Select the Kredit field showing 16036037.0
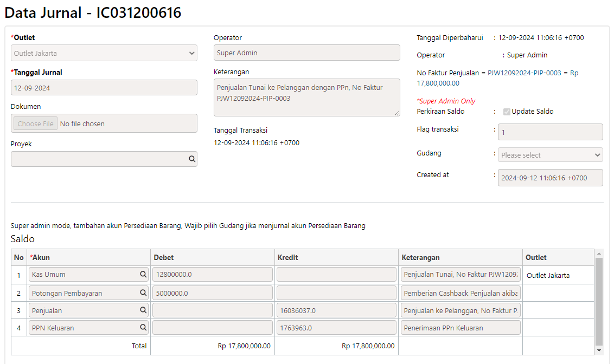This screenshot has height=364, width=614. (x=336, y=310)
